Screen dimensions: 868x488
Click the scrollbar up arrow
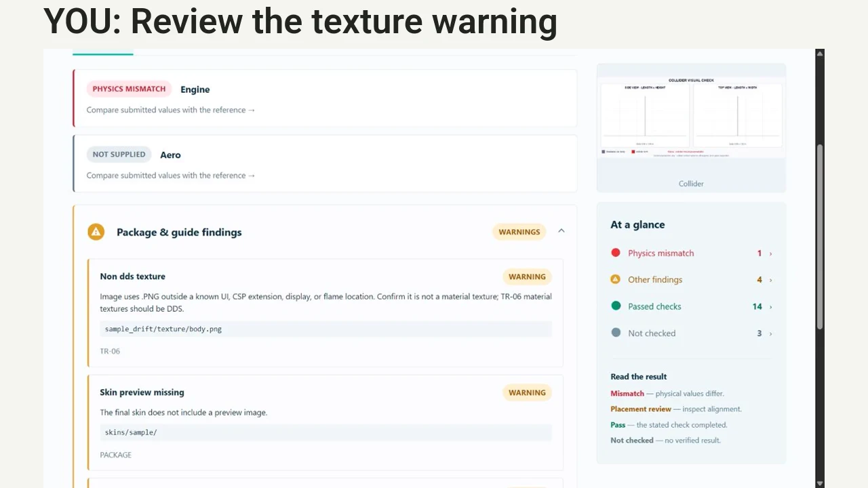click(820, 54)
